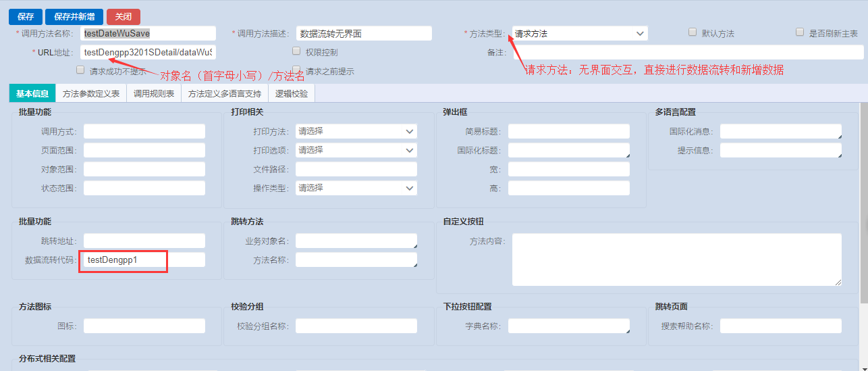Switch to the 方法参数定义表 tab

(91, 94)
